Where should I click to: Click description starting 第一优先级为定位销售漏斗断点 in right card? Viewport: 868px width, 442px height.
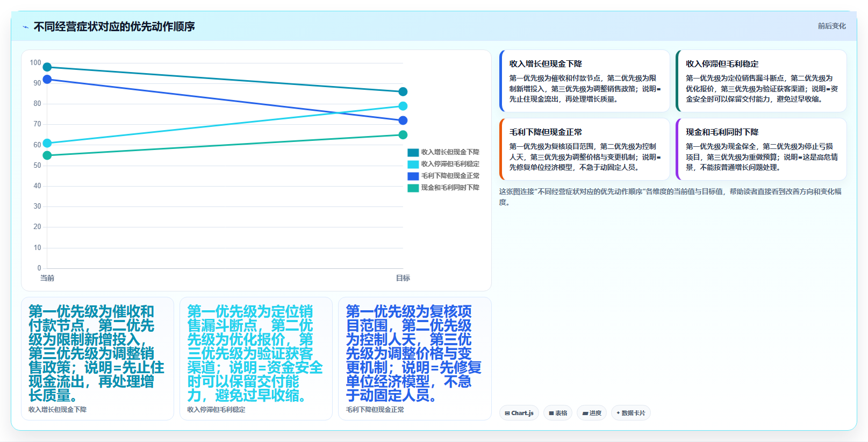click(x=762, y=89)
